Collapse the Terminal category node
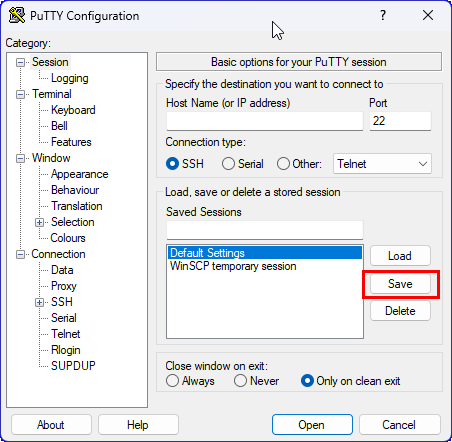Screen dimensions: 452x442 (20, 94)
